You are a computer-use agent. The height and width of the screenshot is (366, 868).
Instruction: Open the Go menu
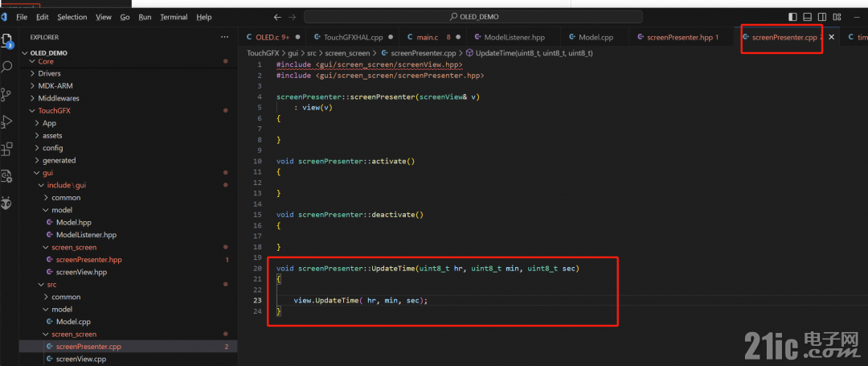(x=125, y=17)
